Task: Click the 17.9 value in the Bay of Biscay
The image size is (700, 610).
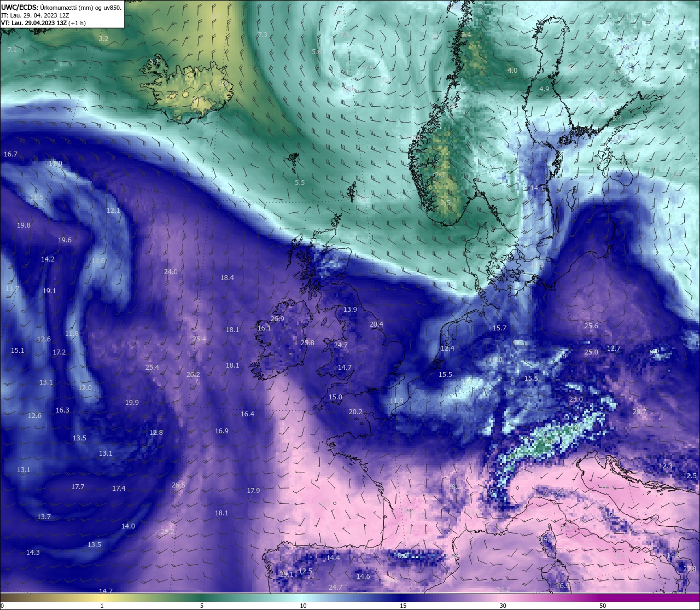Action: [x=253, y=491]
